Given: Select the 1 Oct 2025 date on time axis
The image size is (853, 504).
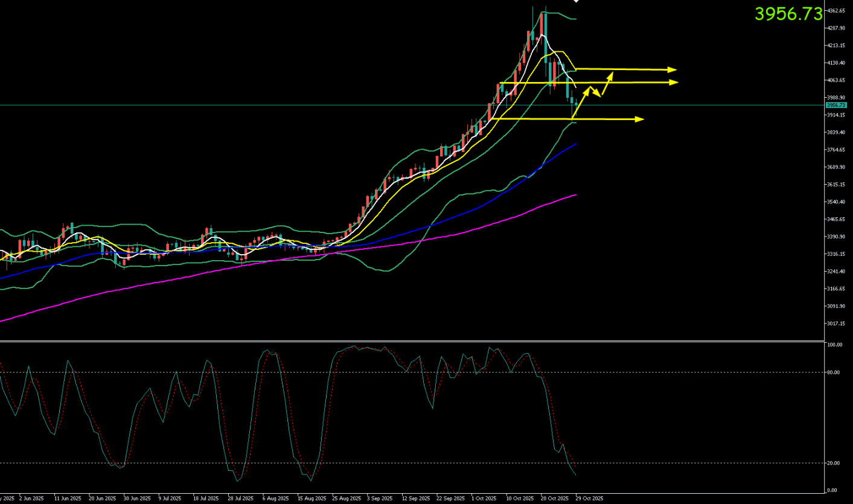Looking at the screenshot, I should click(x=484, y=499).
